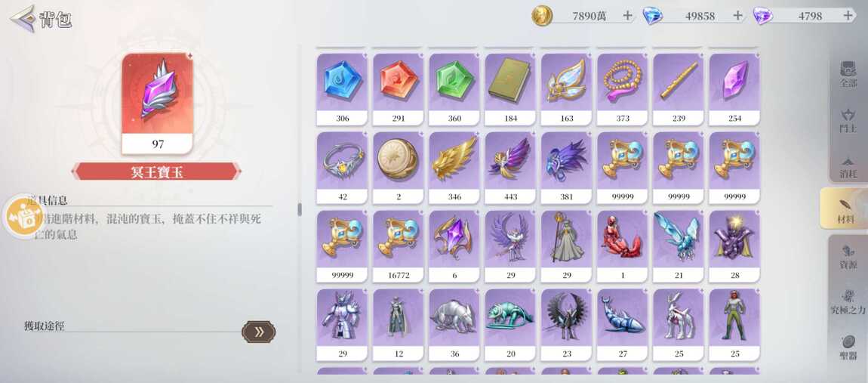Add more blue diamonds with plus button

(737, 16)
